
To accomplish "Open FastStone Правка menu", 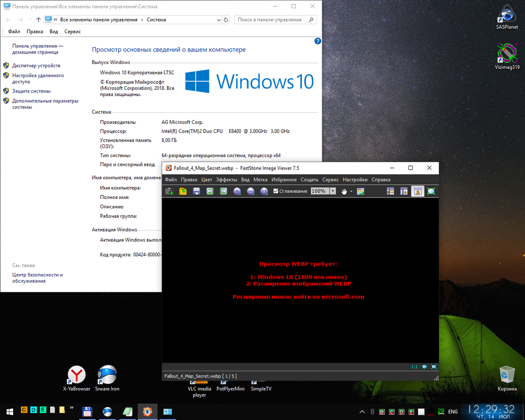I will [x=189, y=180].
